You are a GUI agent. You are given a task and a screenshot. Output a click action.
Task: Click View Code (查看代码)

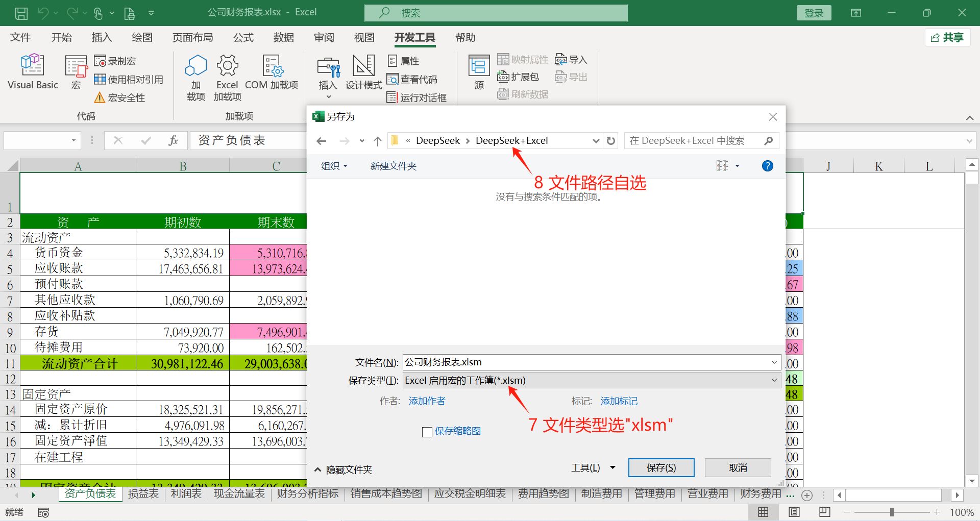point(412,79)
